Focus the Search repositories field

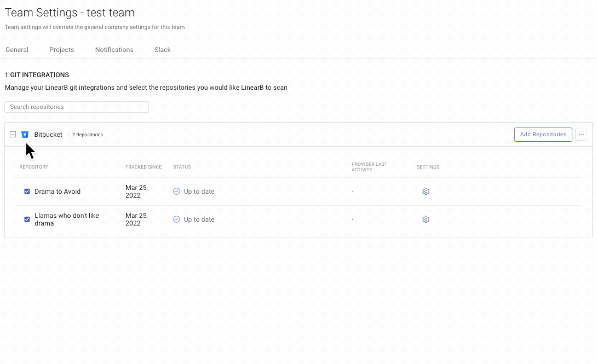[77, 107]
